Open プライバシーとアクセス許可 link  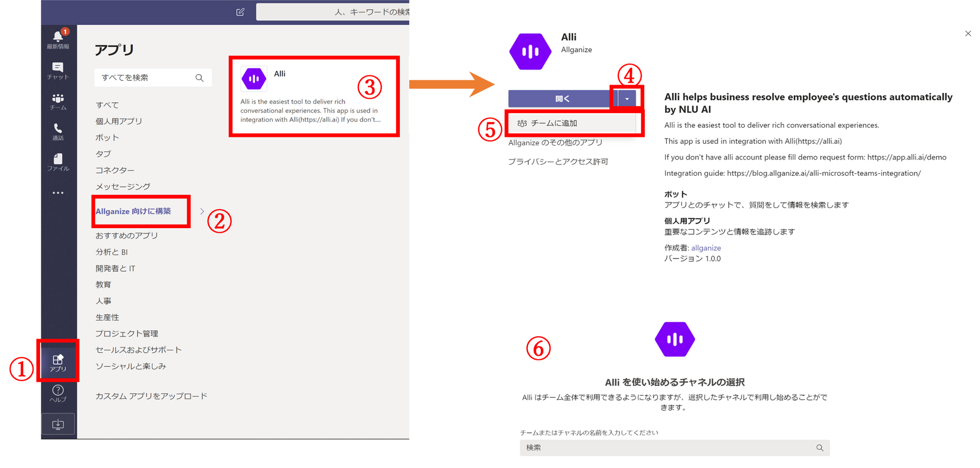click(558, 162)
